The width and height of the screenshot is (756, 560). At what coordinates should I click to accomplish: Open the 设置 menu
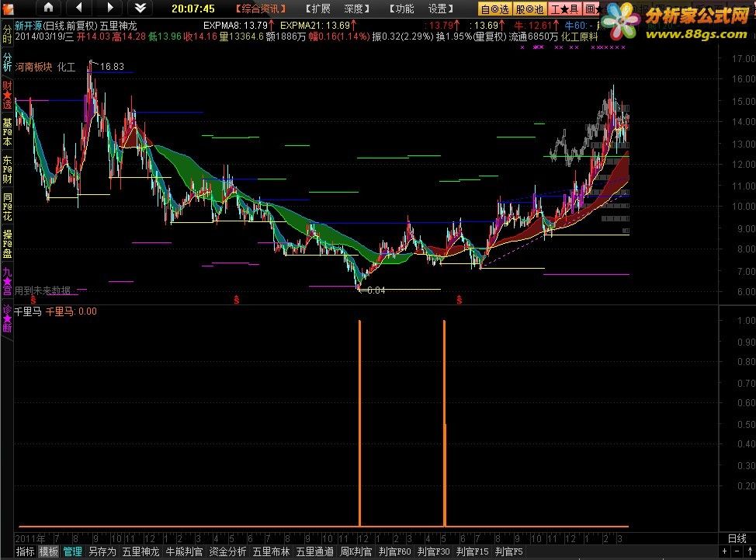pos(441,9)
